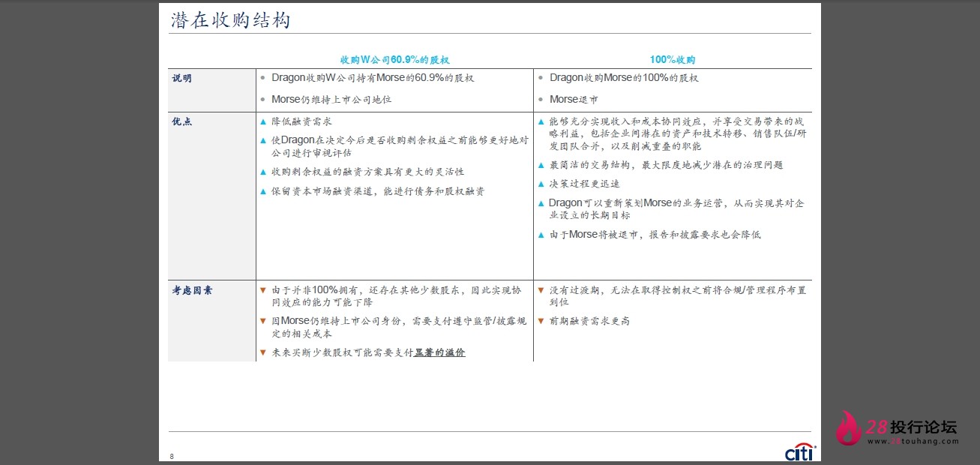Viewport: 980px width, 465px height.
Task: Click the bullet beginning "Dragon可以重新策划Morse的业务运营"
Action: pyautogui.click(x=676, y=209)
